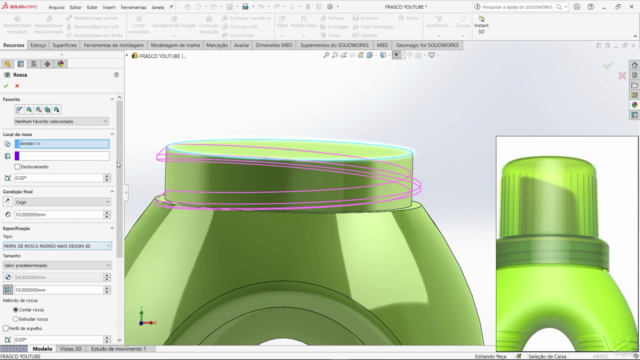Collapse the Especificação section

tap(112, 228)
